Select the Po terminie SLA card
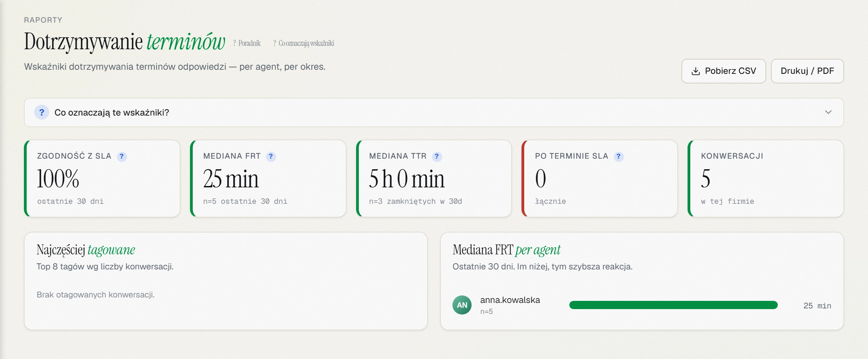 click(x=600, y=178)
